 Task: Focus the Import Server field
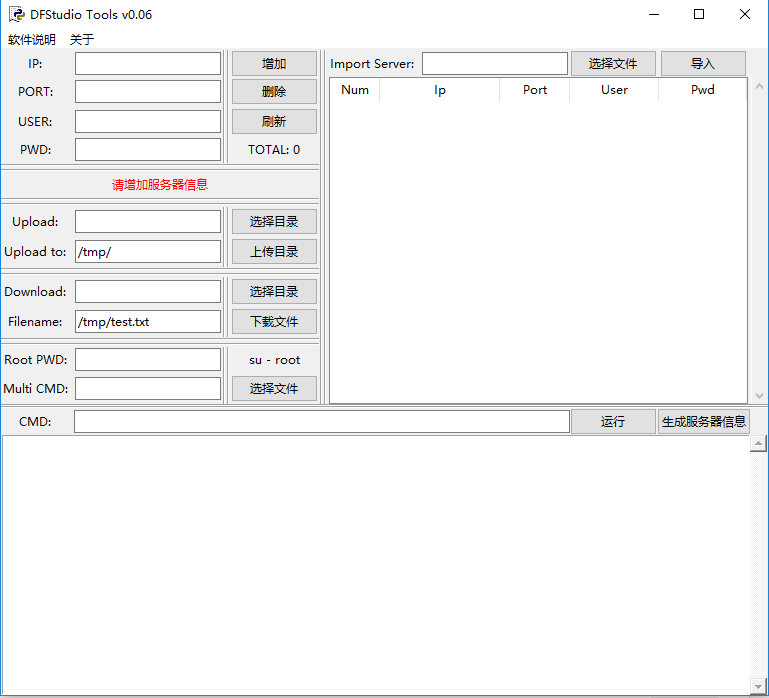pyautogui.click(x=495, y=64)
